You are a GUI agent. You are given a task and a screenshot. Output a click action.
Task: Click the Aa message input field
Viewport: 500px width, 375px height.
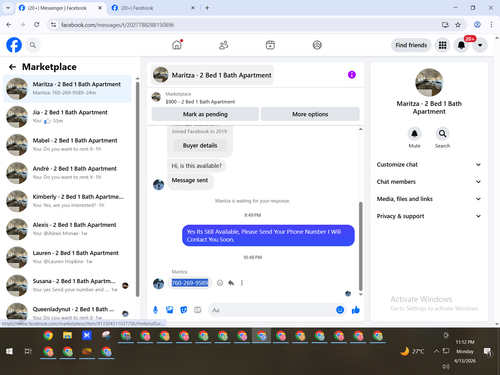pos(272,310)
